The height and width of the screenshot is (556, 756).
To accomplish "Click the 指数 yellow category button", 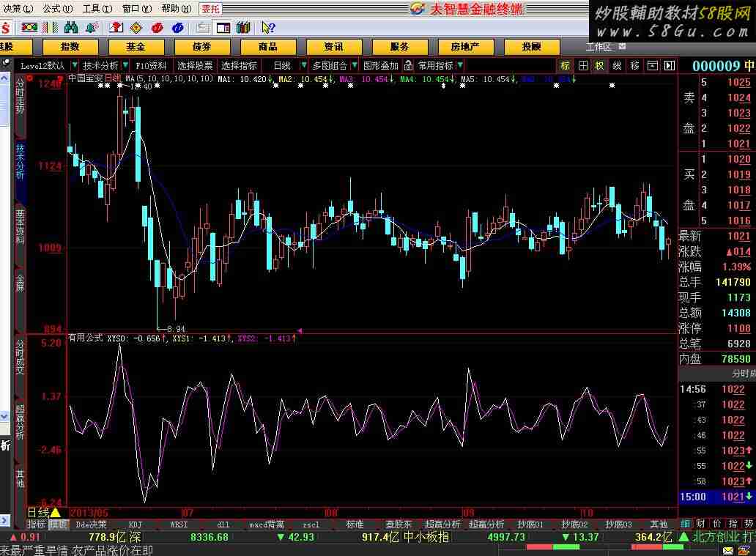I will pos(70,47).
